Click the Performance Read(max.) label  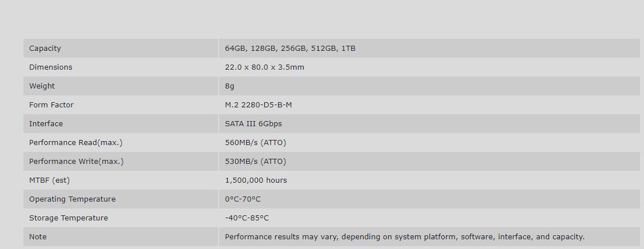tap(75, 143)
